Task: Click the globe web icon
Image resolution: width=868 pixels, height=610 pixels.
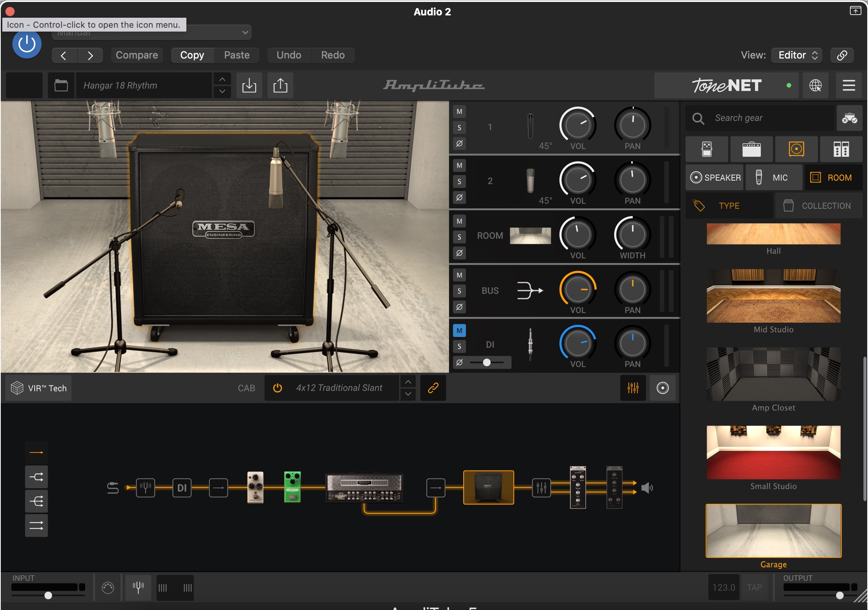Action: tap(815, 85)
